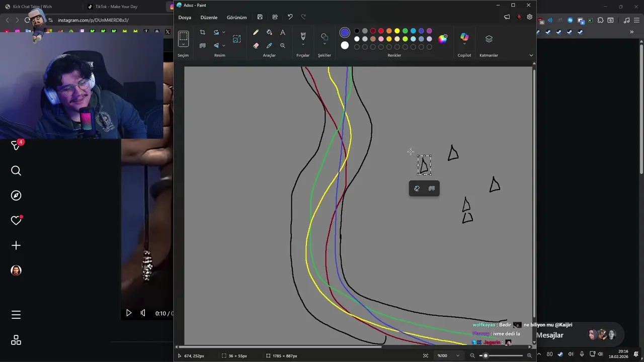Image resolution: width=644 pixels, height=362 pixels.
Task: Click the Save icon in Paint
Action: (x=260, y=17)
